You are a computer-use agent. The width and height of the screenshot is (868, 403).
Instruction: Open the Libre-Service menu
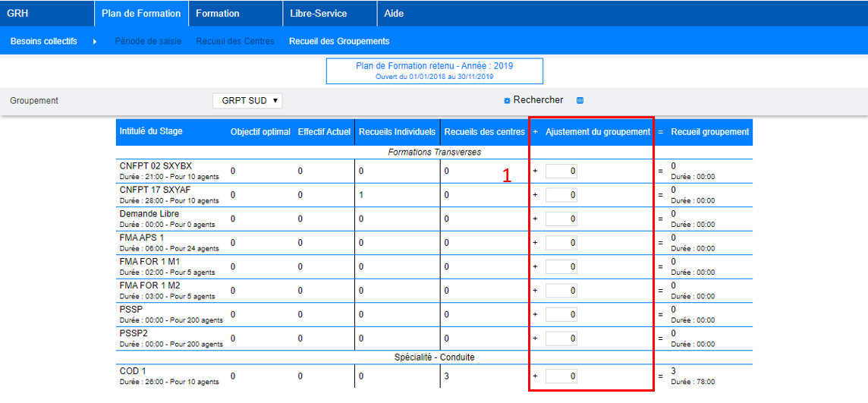pyautogui.click(x=318, y=14)
